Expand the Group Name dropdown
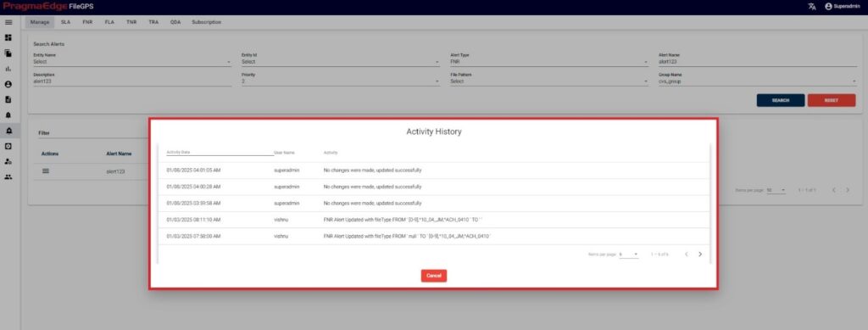 757,81
